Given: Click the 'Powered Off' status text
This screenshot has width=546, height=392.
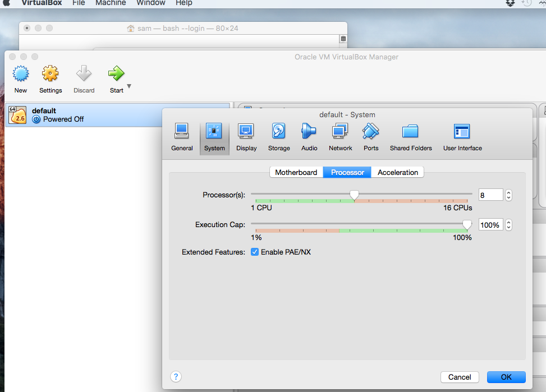Looking at the screenshot, I should [63, 119].
